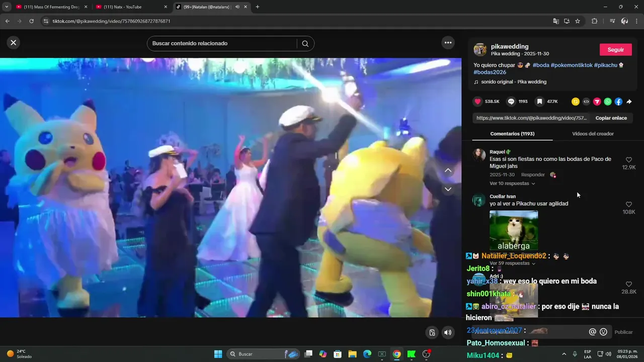Open the weather widget showing 24°C Soleado
The height and width of the screenshot is (362, 644).
coord(19,354)
